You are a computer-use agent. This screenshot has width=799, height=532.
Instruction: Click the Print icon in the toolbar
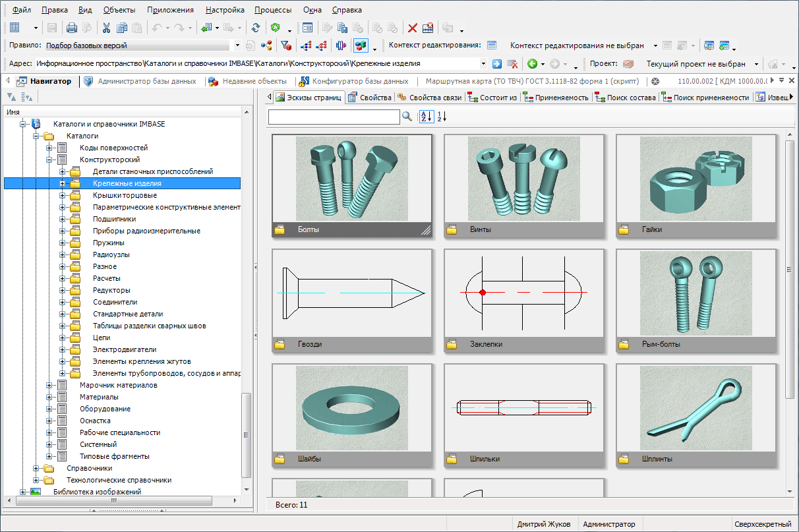point(72,28)
